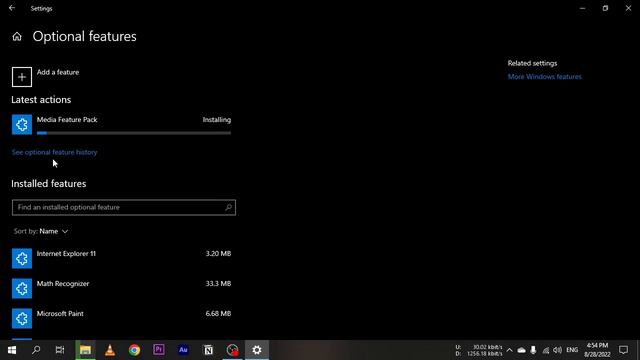Click the Math Recognizer feature icon

pos(22,288)
